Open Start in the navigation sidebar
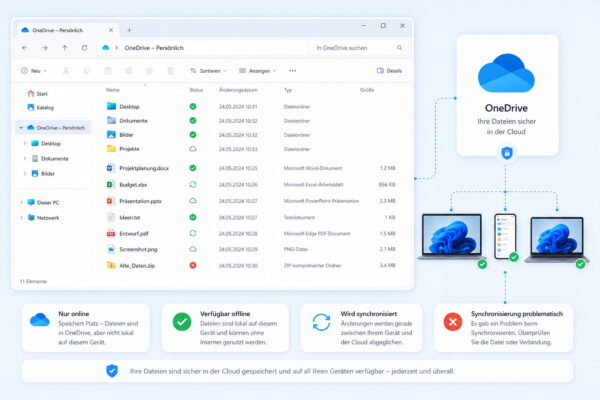This screenshot has width=600, height=400. [38, 93]
